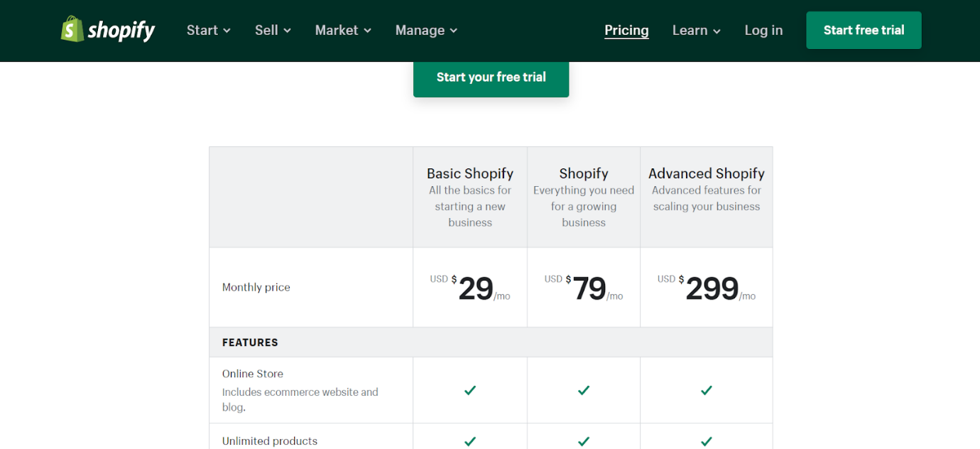Select the Basic Shopify plan heading

(470, 173)
